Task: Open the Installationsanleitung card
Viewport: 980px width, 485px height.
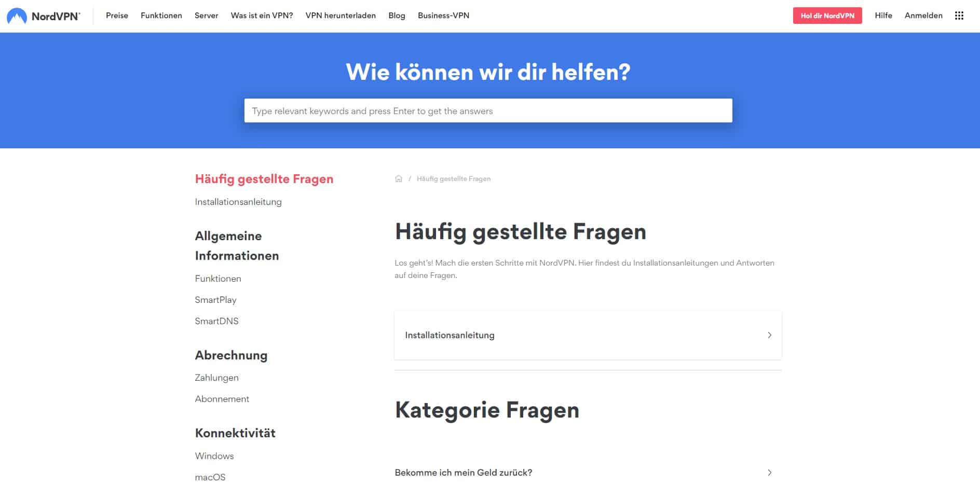Action: click(588, 335)
